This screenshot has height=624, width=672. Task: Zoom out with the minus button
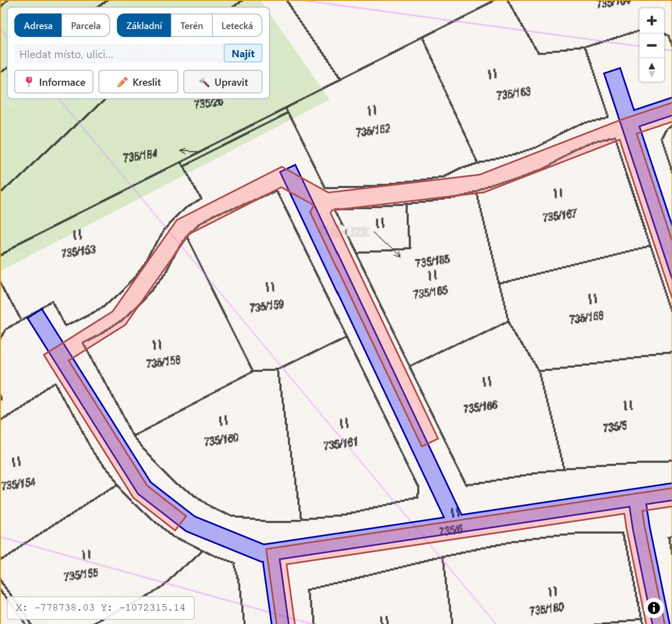[x=651, y=45]
